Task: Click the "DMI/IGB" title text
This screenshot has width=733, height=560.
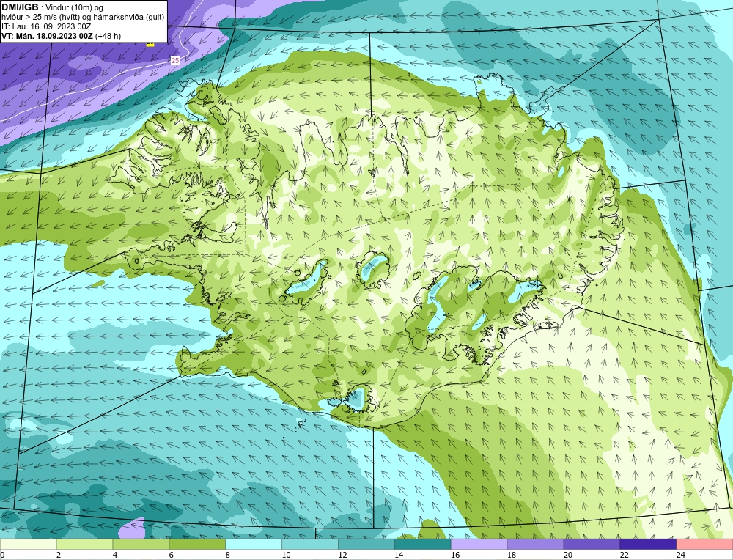Action: click(x=20, y=7)
